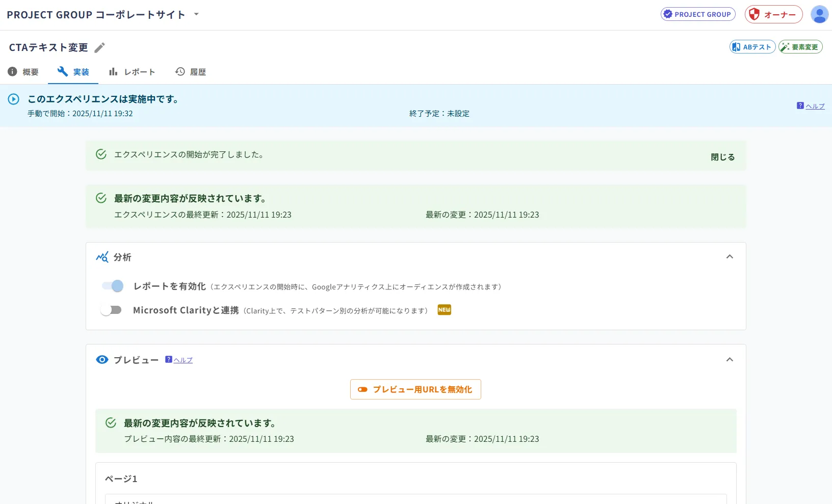Viewport: 832px width, 504px height.
Task: Switch to the レポート tab
Action: (132, 72)
